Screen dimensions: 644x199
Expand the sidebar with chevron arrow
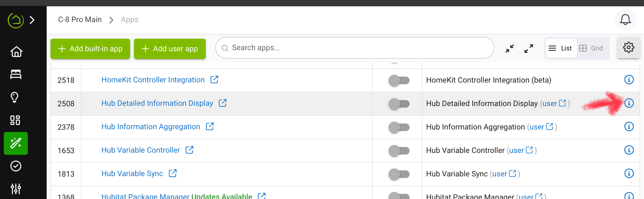pyautogui.click(x=32, y=20)
